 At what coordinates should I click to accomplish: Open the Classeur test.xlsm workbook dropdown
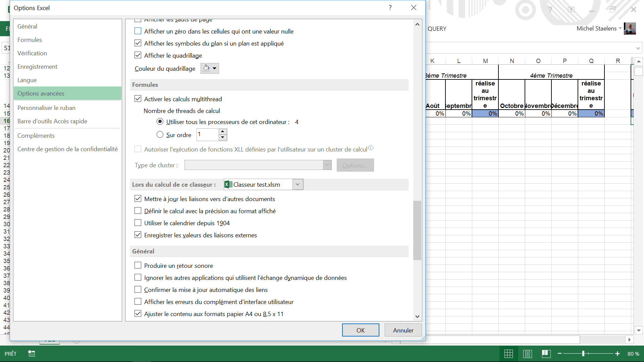tap(298, 184)
